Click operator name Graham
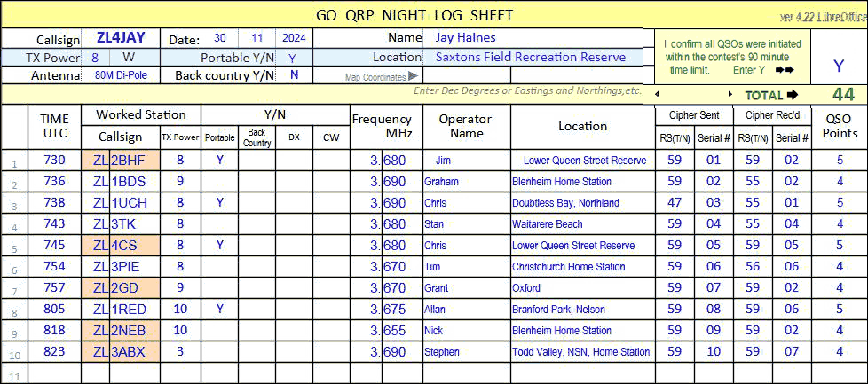 point(441,182)
